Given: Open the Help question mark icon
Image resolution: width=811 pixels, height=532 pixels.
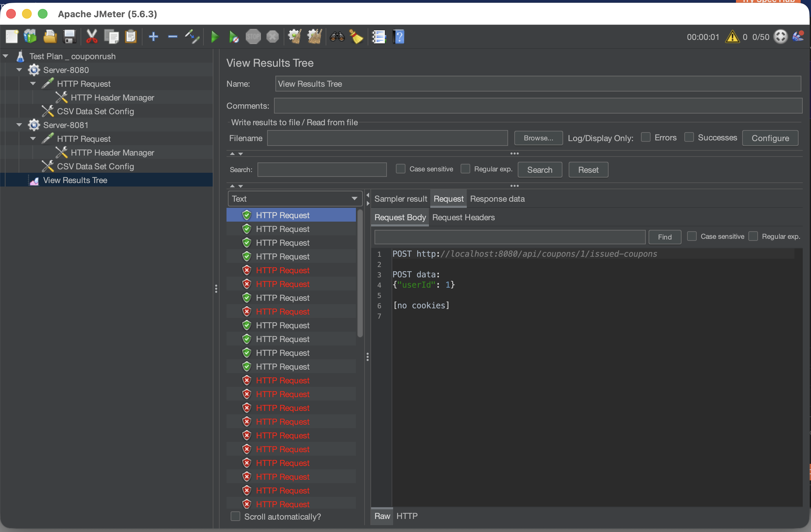Looking at the screenshot, I should click(399, 36).
